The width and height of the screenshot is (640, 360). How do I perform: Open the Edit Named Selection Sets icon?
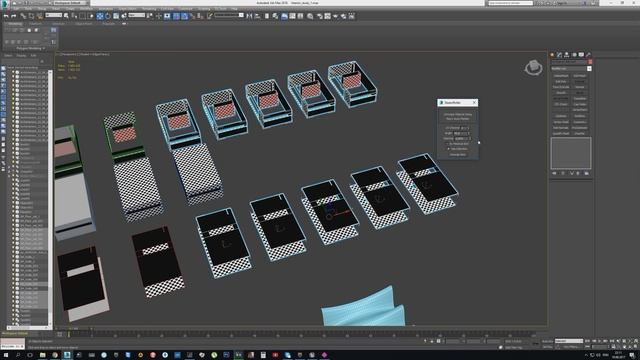[x=209, y=16]
